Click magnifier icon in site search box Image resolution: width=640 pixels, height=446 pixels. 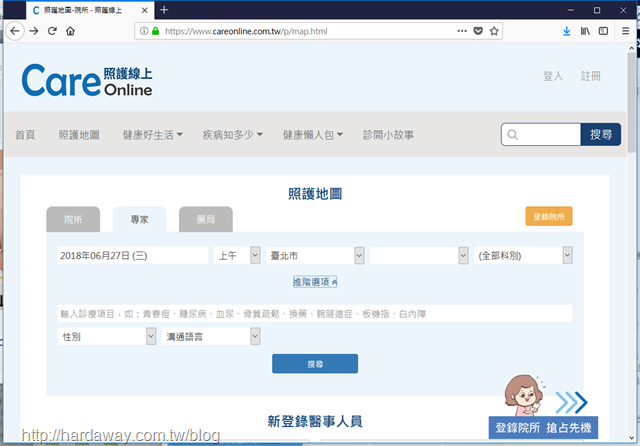513,135
